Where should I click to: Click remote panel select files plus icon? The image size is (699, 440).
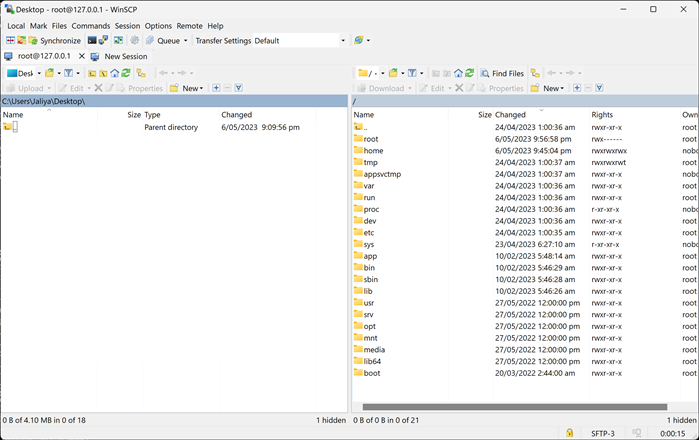(577, 88)
